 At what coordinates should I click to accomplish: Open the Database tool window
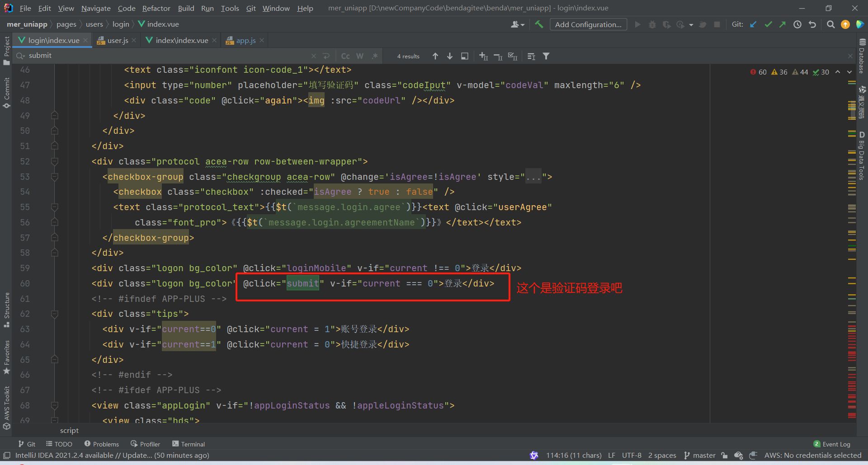tap(862, 56)
